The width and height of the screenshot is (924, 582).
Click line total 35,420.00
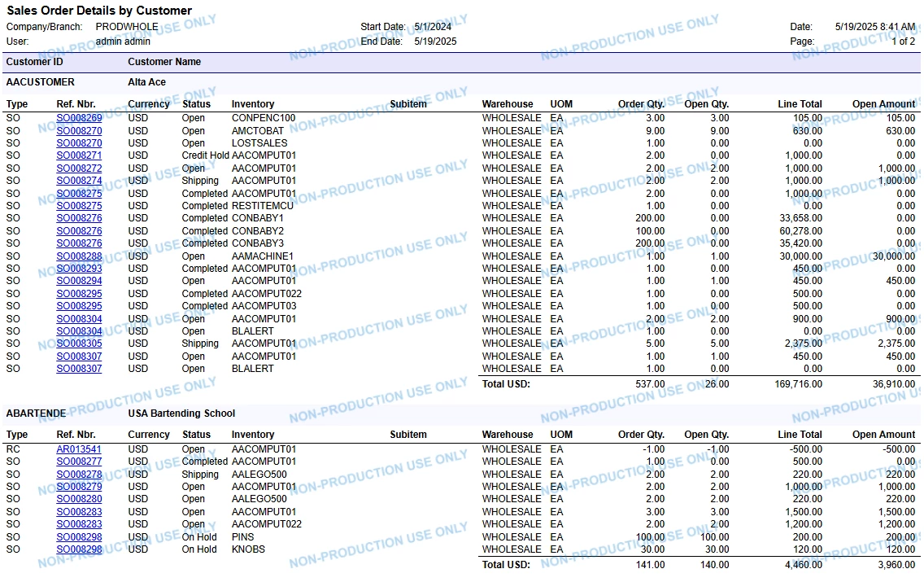(x=801, y=243)
